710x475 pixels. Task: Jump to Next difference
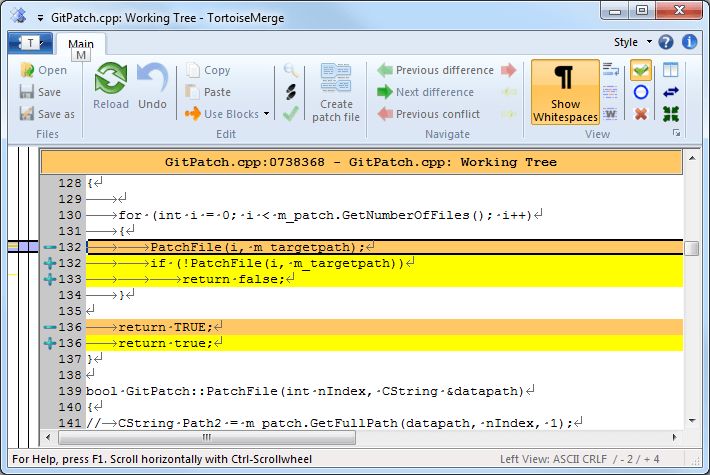426,92
